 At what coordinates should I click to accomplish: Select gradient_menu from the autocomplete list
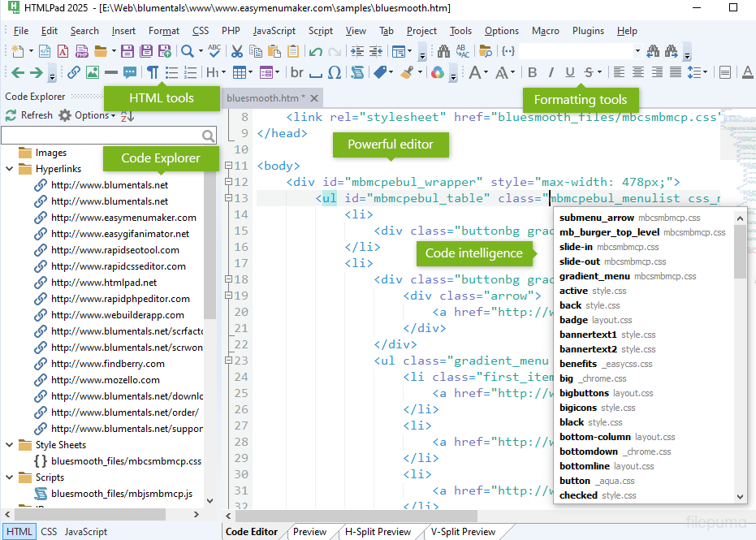594,276
